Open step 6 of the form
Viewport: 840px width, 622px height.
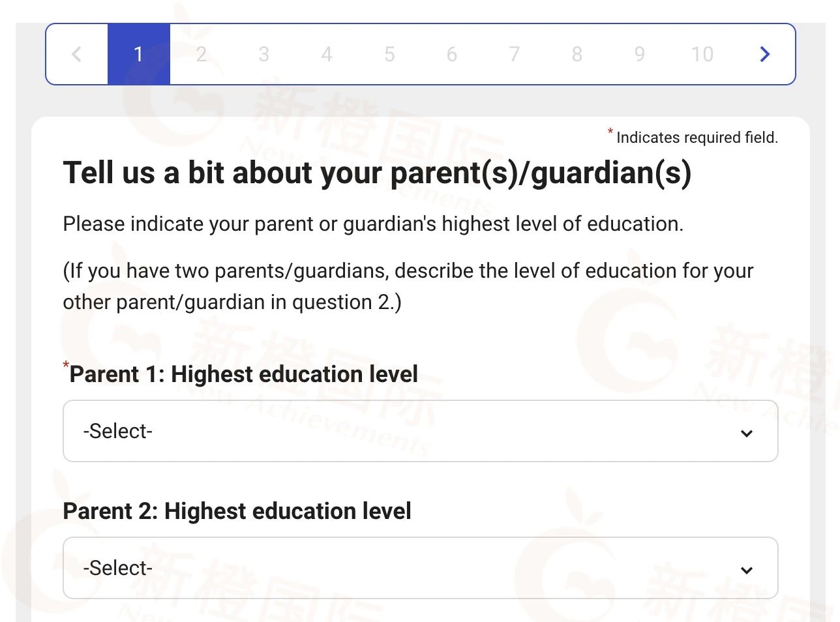pos(452,54)
